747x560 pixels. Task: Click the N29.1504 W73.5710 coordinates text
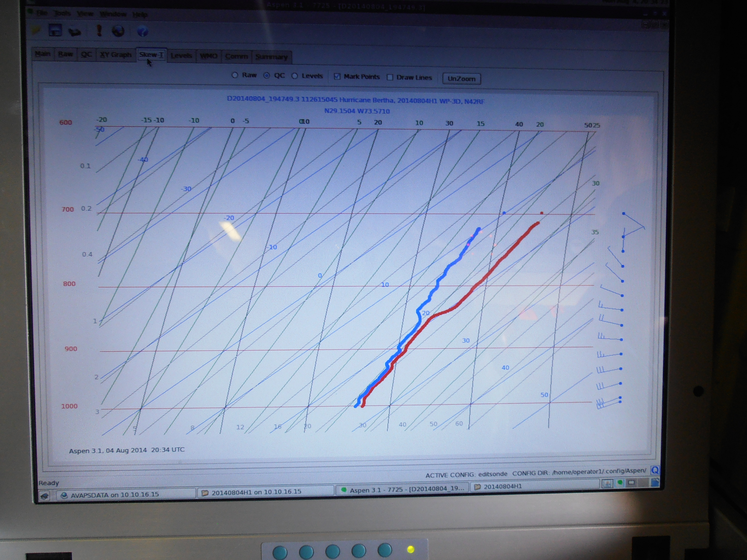[x=357, y=111]
